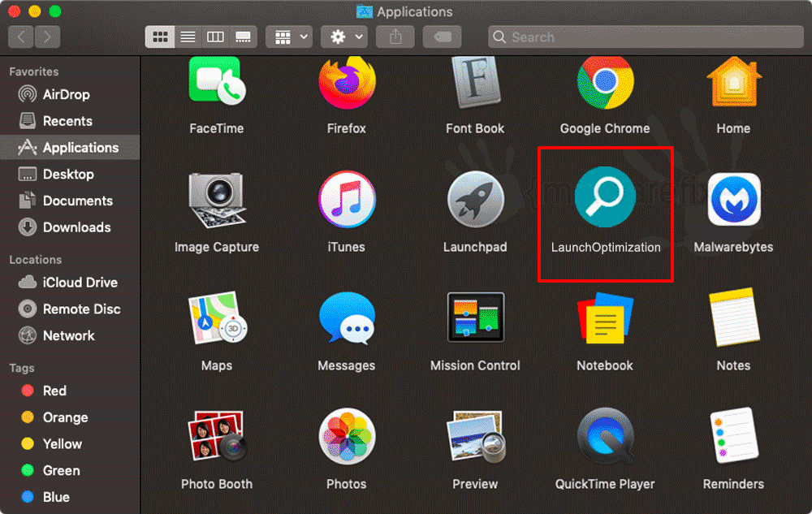
Task: Click the Favorites section header
Action: (x=33, y=72)
